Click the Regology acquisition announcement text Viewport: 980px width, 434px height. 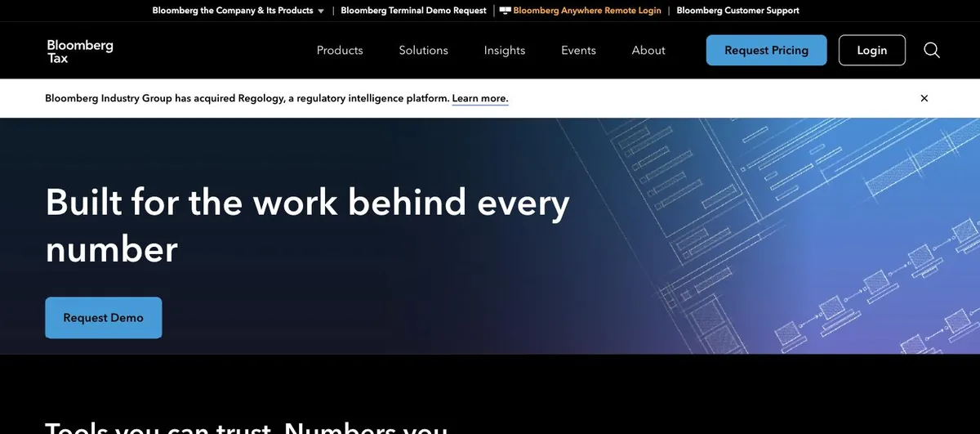click(x=247, y=99)
